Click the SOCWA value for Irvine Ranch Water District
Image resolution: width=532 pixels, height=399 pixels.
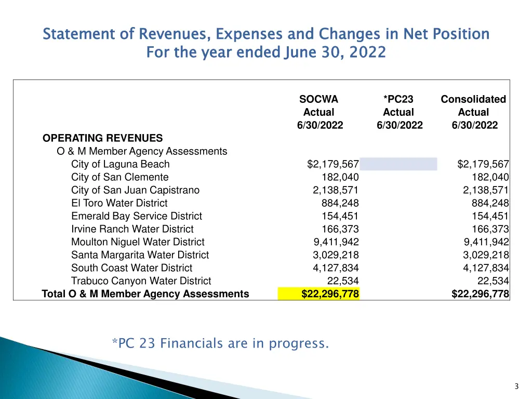[x=340, y=229]
